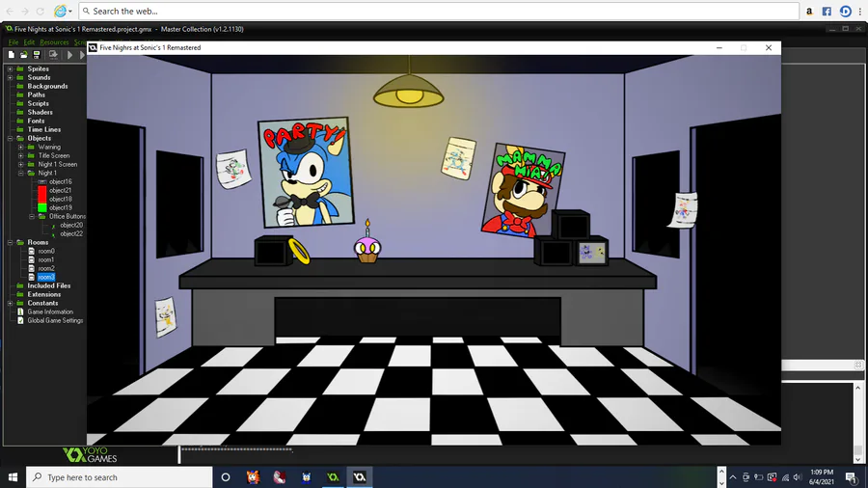868x488 pixels.
Task: Click Mamma Mia Mario poster in game
Action: (523, 190)
